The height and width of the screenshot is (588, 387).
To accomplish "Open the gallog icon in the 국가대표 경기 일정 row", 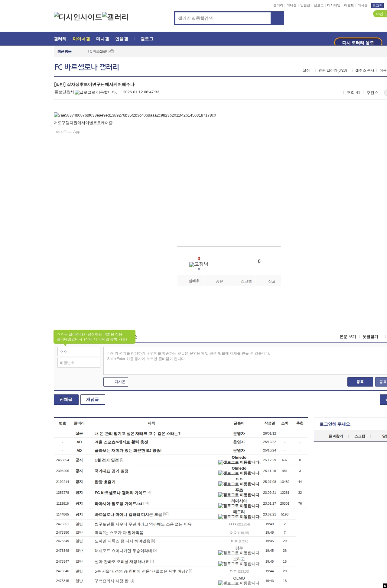I will tap(239, 473).
